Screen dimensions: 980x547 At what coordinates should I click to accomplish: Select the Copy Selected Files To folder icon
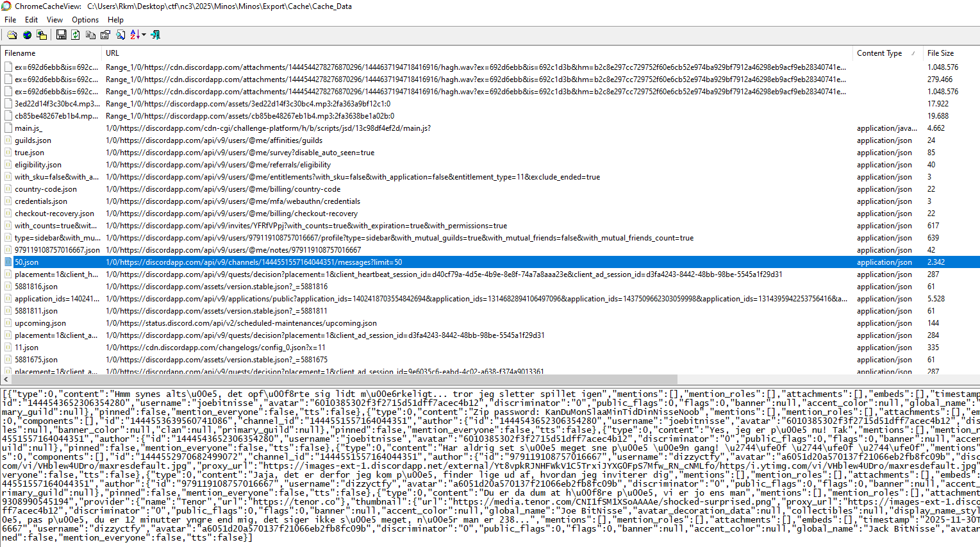tap(41, 35)
